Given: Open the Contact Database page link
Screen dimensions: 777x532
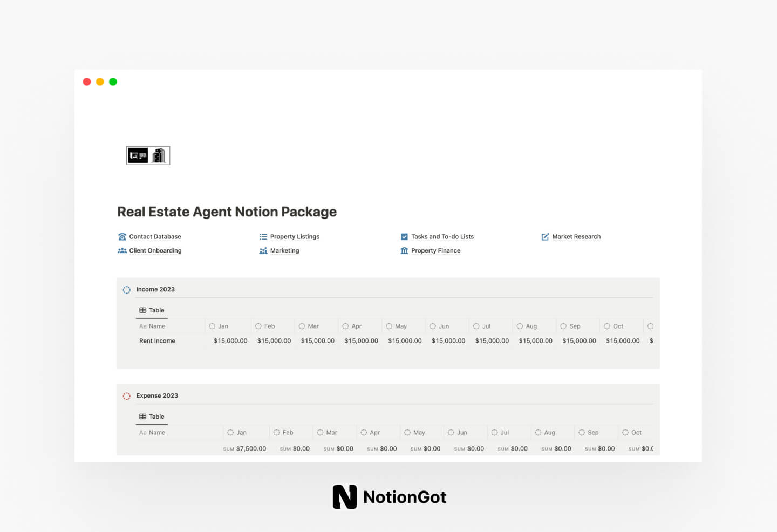Looking at the screenshot, I should point(155,236).
